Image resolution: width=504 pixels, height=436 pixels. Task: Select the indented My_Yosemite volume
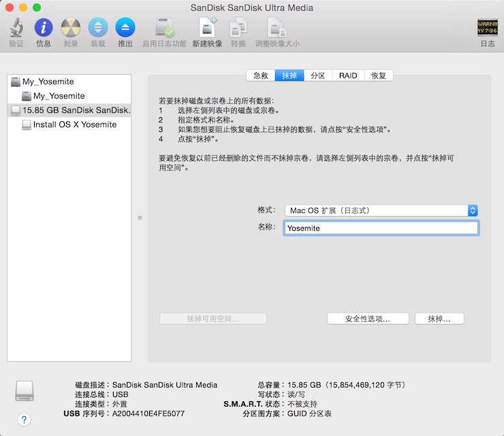69,96
